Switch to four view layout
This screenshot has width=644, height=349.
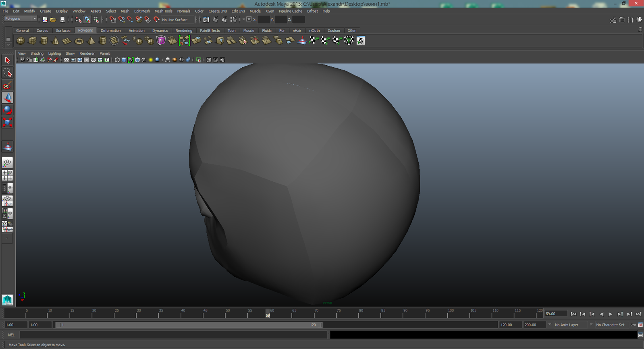(7, 175)
